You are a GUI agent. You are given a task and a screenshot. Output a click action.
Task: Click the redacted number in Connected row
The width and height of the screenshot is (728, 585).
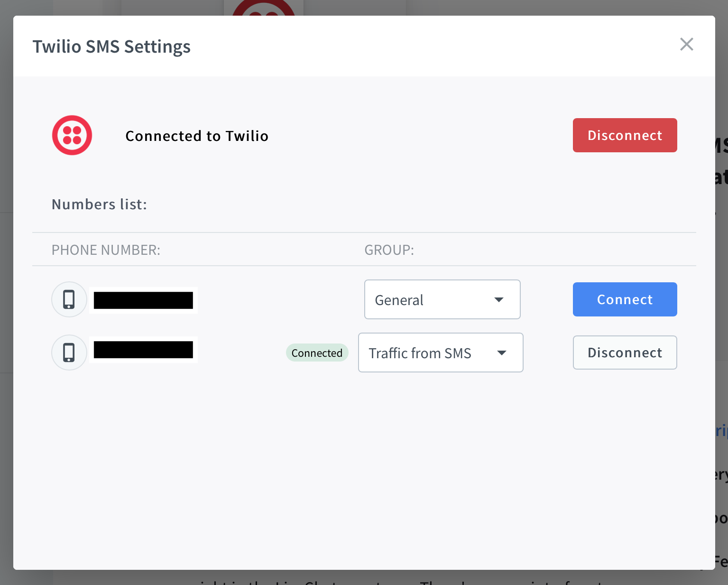coord(143,350)
